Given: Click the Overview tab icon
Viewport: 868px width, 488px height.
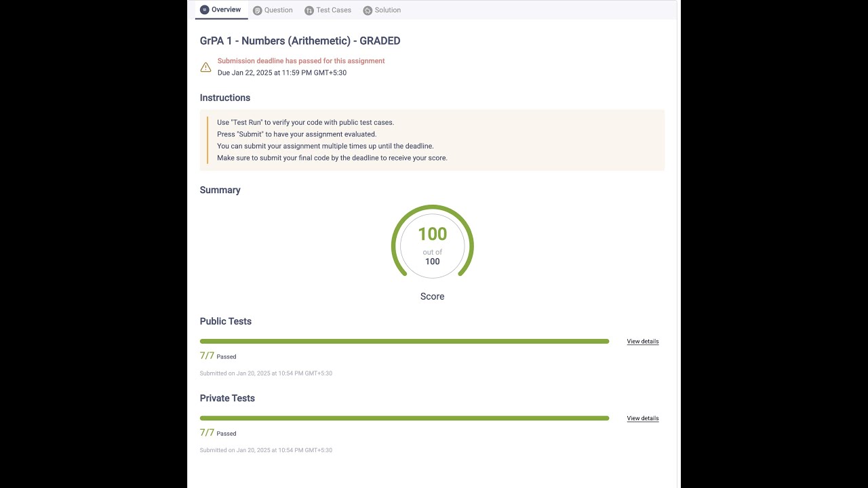Looking at the screenshot, I should (x=204, y=9).
